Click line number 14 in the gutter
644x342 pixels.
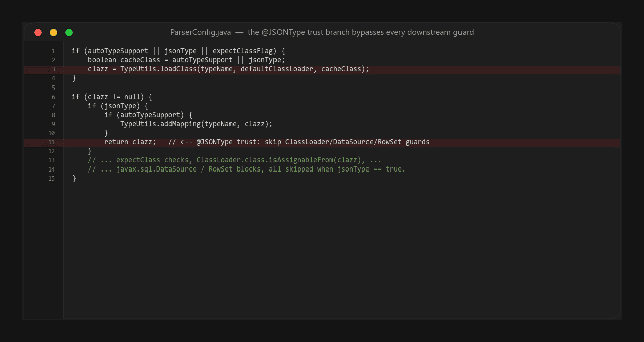tap(52, 169)
